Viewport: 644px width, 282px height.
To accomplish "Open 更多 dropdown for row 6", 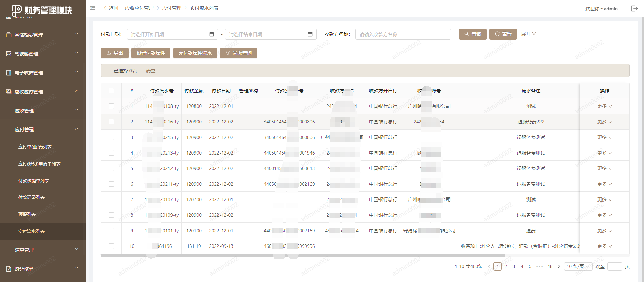I will [604, 184].
